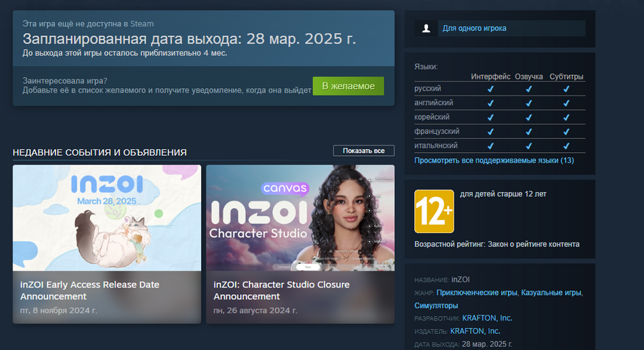Image resolution: width=644 pixels, height=350 pixels.
Task: Open 'Просмотреть все поддерживаемые языки (13)' link
Action: [494, 160]
